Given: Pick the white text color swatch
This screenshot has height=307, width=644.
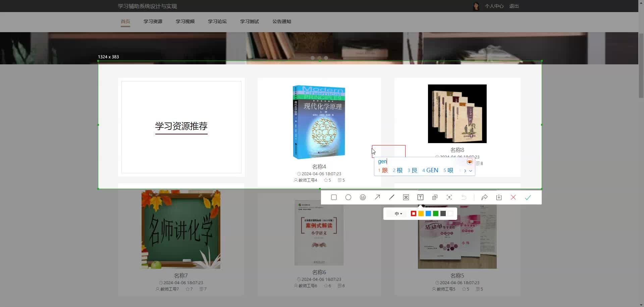Looking at the screenshot, I should [x=450, y=213].
